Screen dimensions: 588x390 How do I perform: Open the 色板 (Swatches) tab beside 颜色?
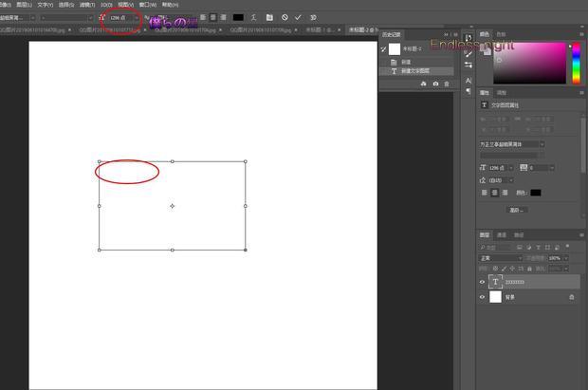click(501, 33)
